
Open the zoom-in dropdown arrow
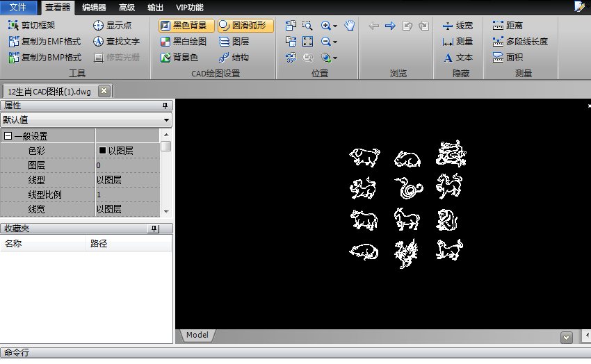coord(335,26)
